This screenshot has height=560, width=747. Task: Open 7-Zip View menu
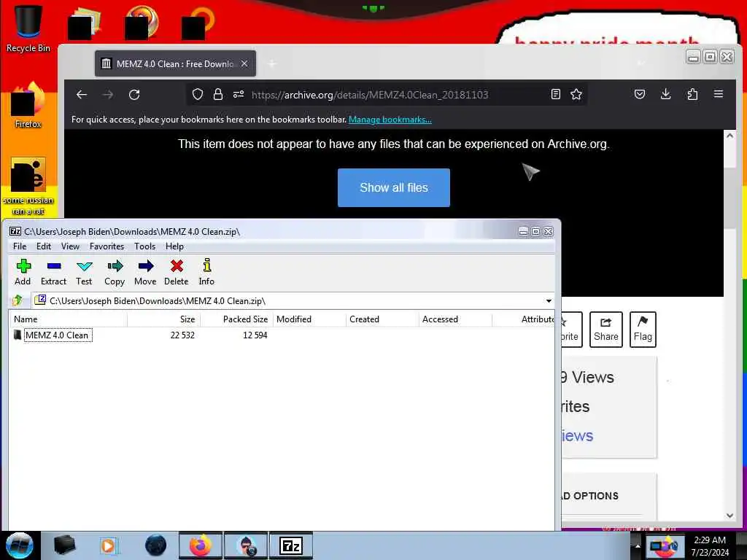[x=70, y=246]
